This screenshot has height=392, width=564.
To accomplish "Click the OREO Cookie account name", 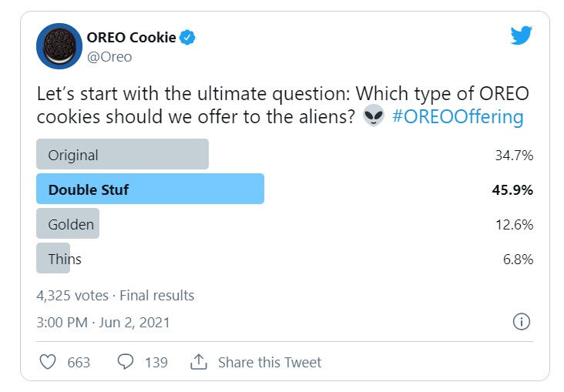I will click(x=130, y=37).
